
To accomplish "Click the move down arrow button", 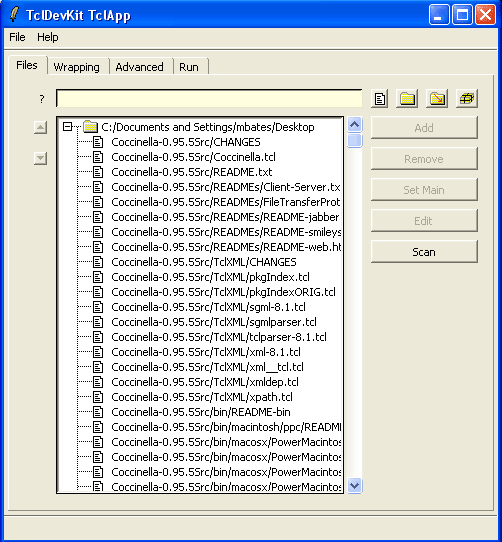I will click(x=40, y=158).
